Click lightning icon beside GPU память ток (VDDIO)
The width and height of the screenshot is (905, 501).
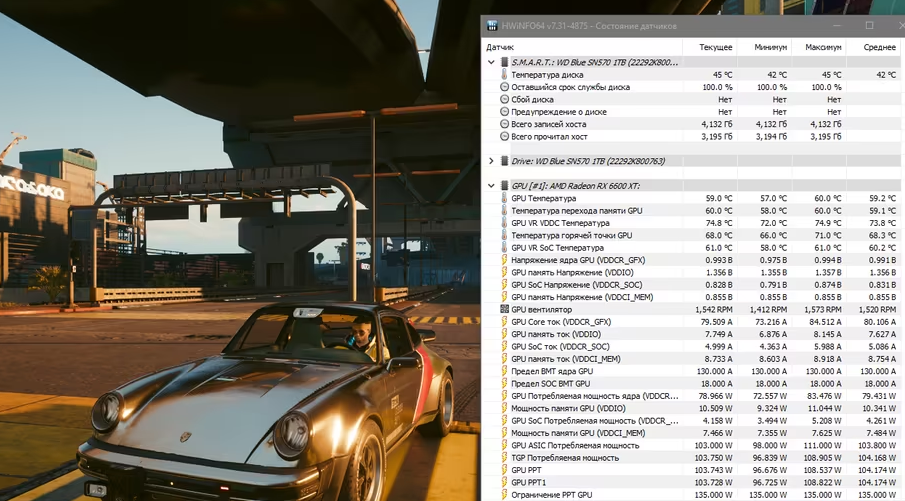tap(504, 334)
